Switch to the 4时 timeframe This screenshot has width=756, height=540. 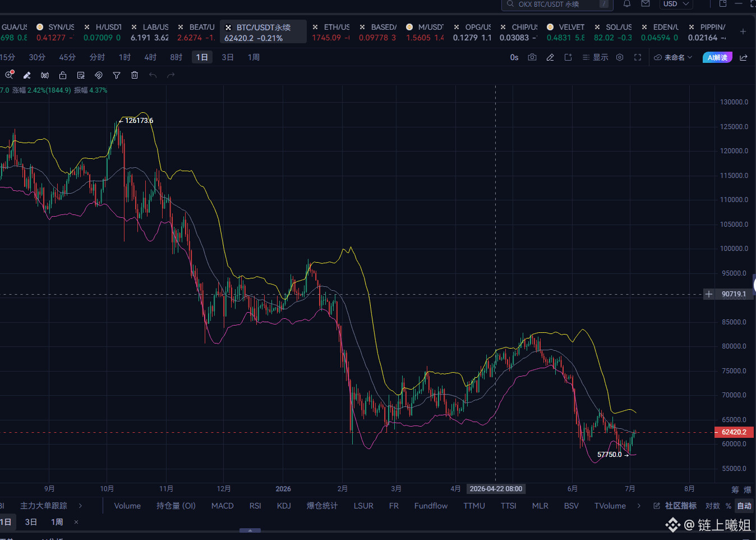150,57
